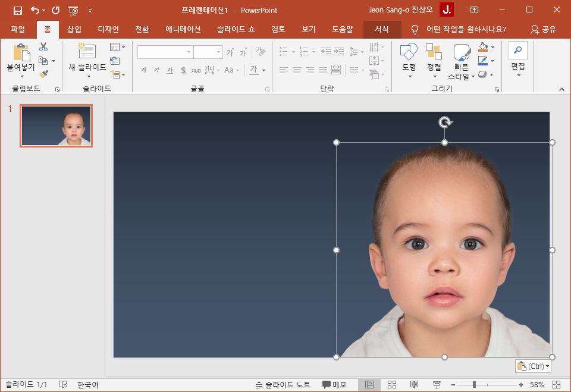Customize Quick Access Toolbar arrow

tap(90, 11)
